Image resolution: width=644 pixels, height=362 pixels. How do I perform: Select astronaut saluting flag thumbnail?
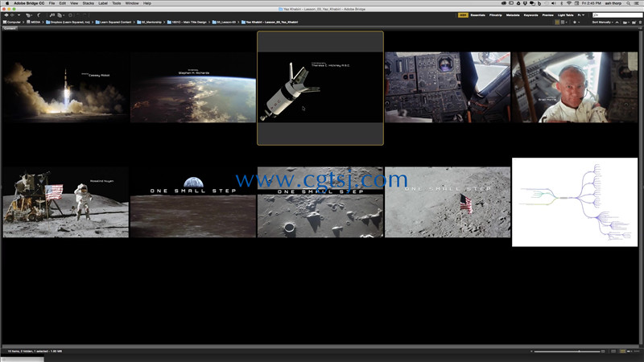point(66,202)
